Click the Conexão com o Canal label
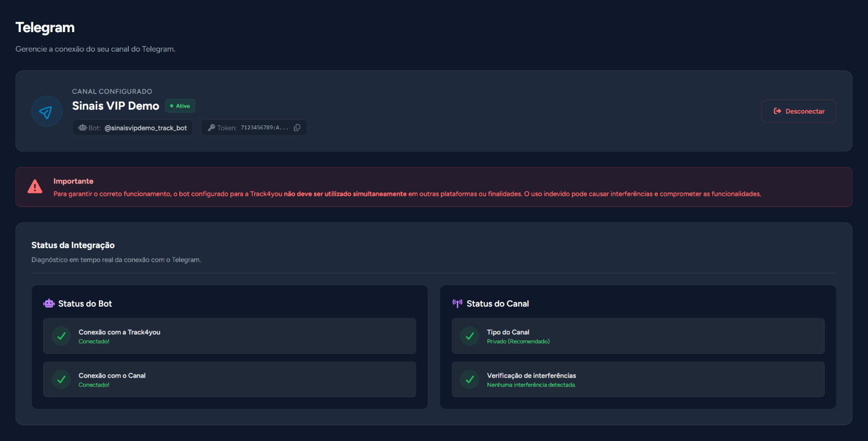Screen dimensions: 868x441 tap(112, 375)
